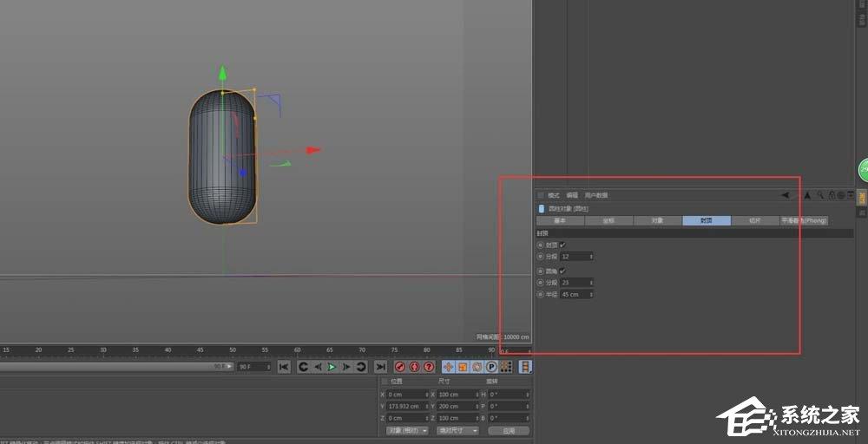
Task: Click the red X axis arrow in viewport
Action: click(x=314, y=150)
